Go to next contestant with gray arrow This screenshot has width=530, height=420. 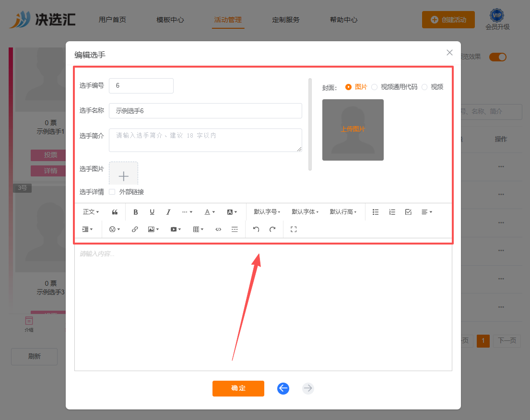(308, 388)
